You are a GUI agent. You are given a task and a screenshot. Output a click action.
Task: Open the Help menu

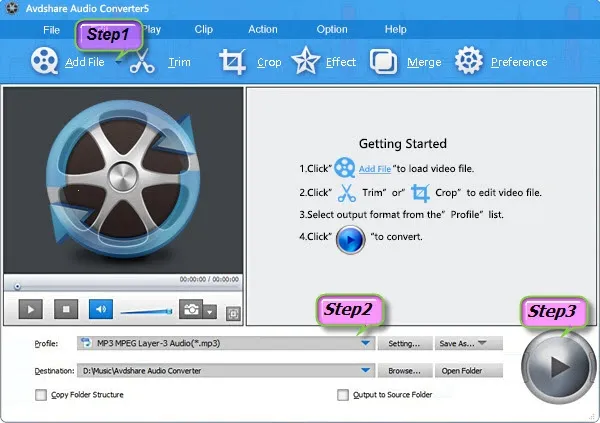pyautogui.click(x=396, y=29)
